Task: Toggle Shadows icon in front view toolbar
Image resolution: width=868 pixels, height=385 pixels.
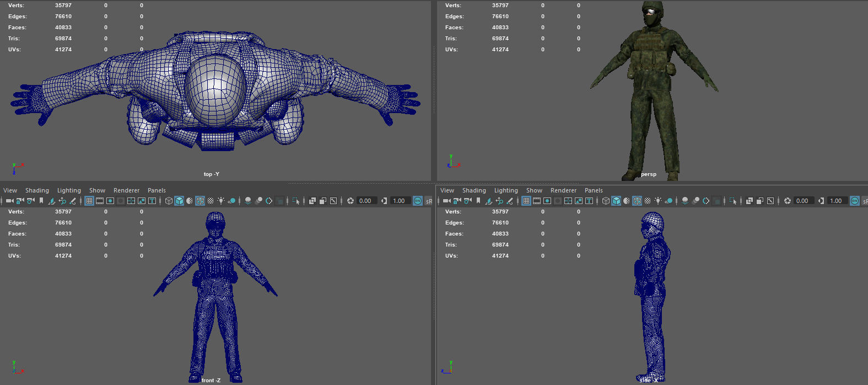Action: tap(232, 201)
